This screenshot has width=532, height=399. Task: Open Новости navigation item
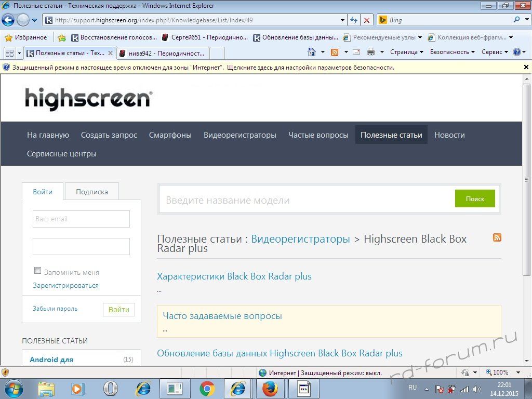(449, 135)
